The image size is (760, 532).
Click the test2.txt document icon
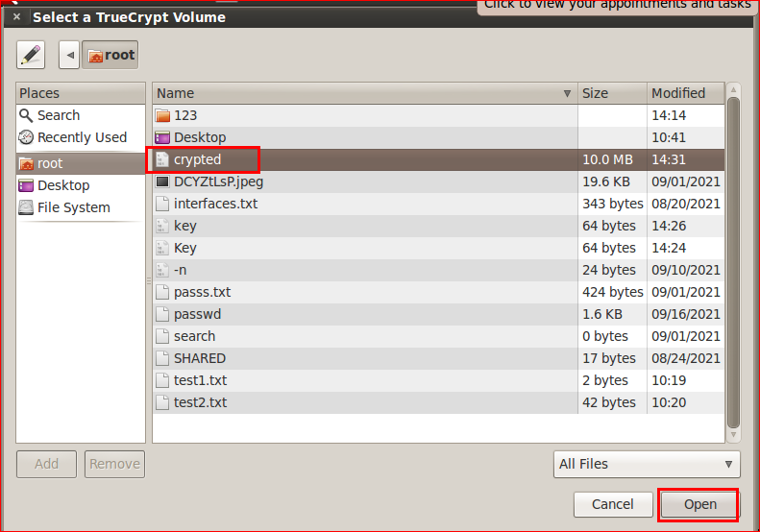tap(162, 402)
